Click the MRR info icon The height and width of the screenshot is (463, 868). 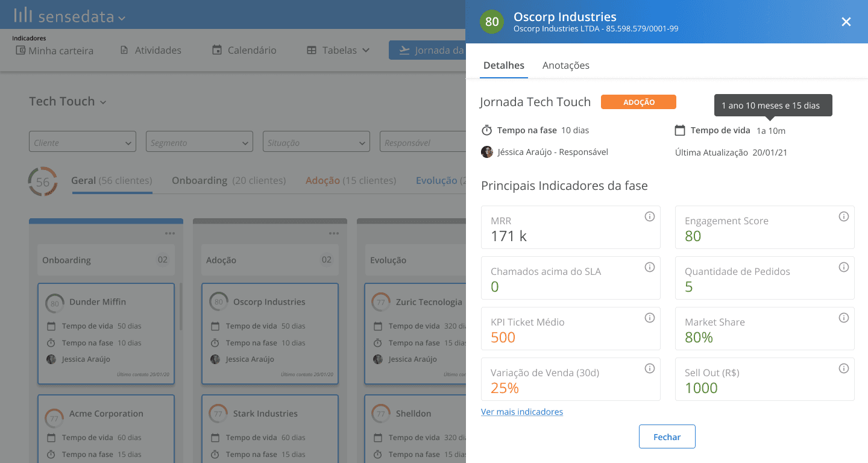tap(650, 216)
